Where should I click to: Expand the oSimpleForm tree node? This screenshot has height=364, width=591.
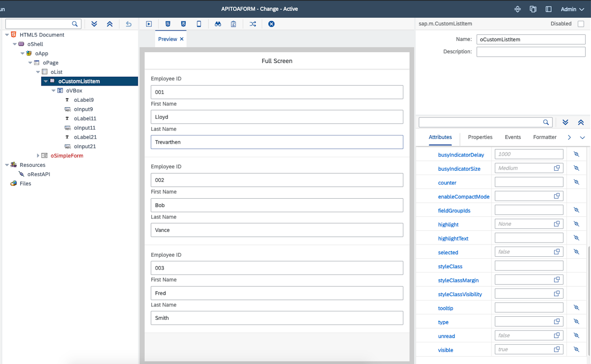pos(38,155)
